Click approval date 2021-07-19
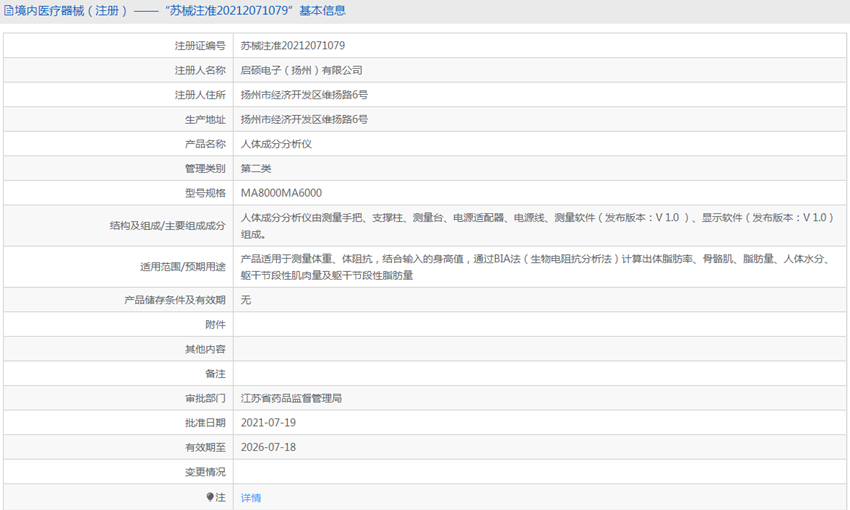The image size is (850, 510). 268,423
